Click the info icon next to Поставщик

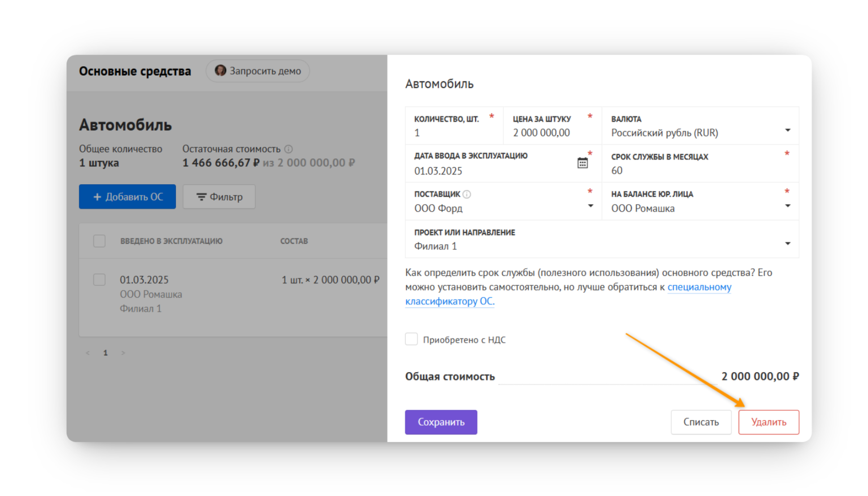pos(467,194)
